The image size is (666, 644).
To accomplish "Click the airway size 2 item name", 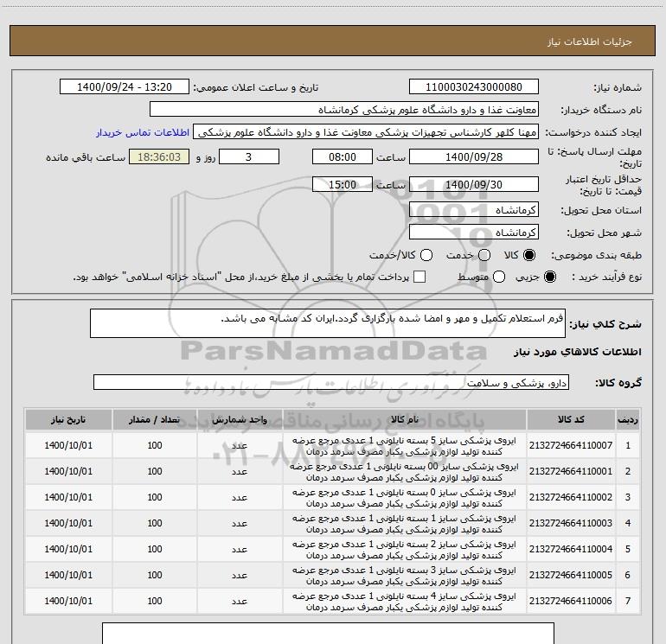I will (x=405, y=549).
